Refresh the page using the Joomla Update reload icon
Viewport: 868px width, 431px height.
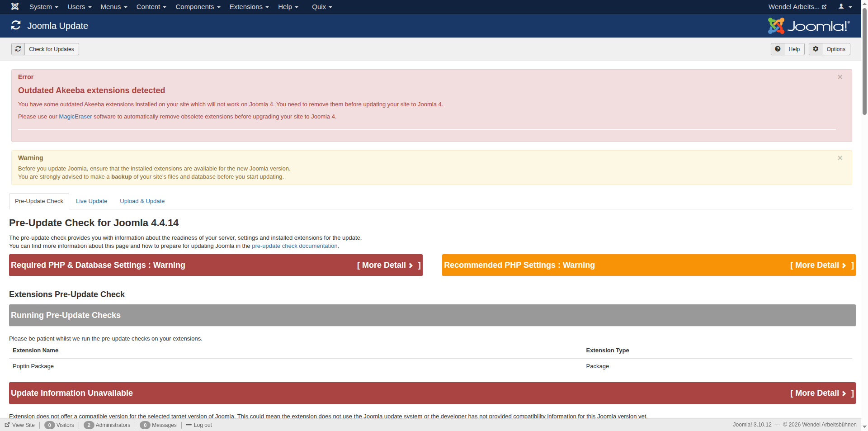(16, 25)
